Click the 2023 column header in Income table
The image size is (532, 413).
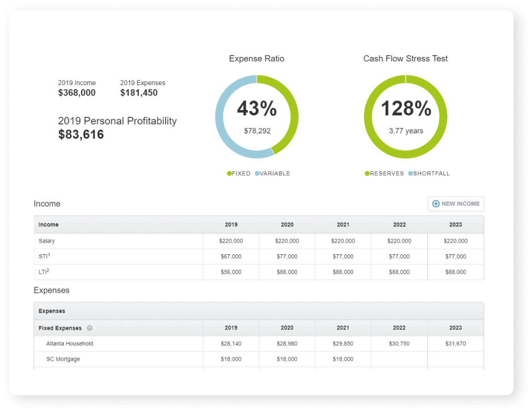pyautogui.click(x=455, y=225)
